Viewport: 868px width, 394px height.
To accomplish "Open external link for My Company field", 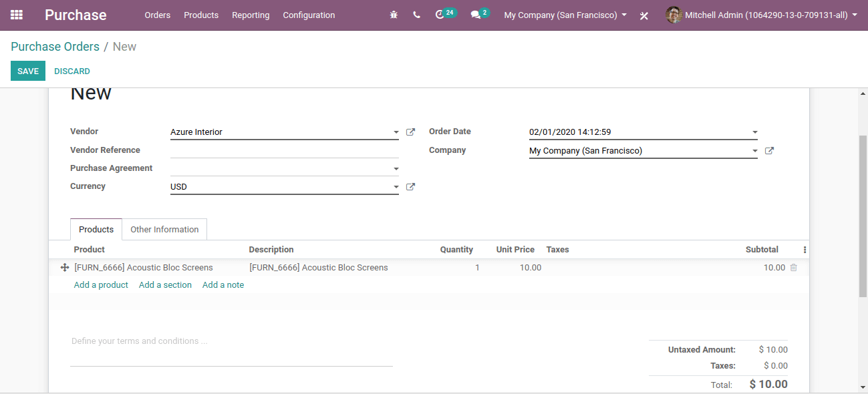I will pos(769,151).
